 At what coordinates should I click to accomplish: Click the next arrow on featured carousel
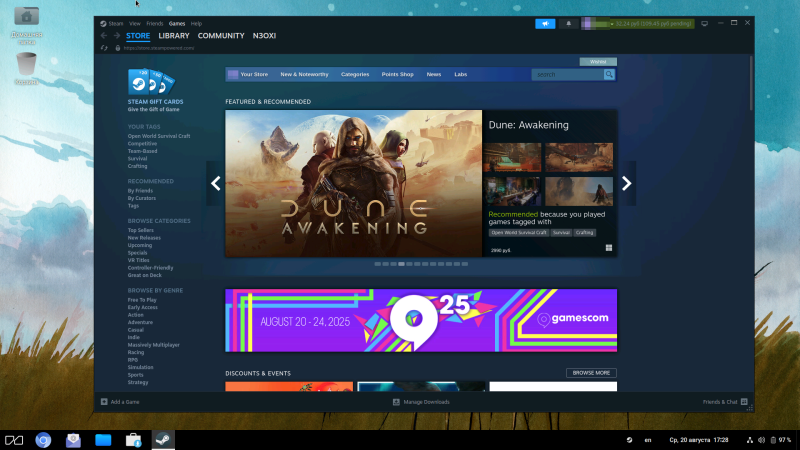(627, 183)
